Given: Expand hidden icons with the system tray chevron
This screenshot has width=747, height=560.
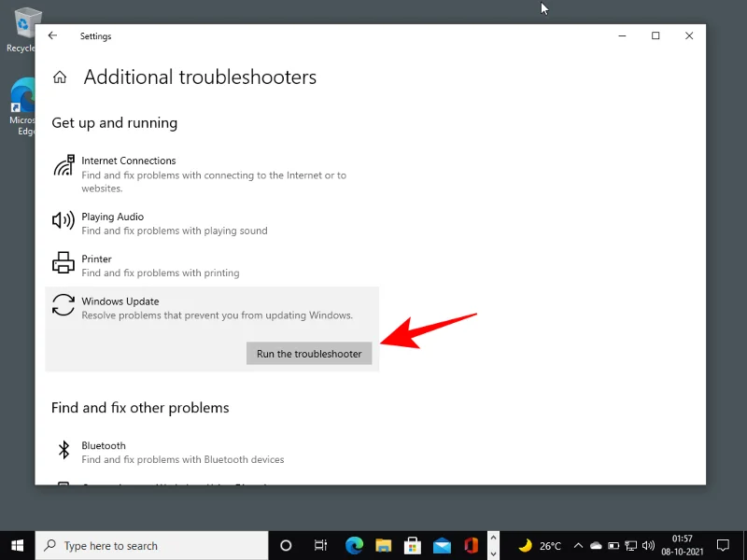Looking at the screenshot, I should pyautogui.click(x=578, y=545).
